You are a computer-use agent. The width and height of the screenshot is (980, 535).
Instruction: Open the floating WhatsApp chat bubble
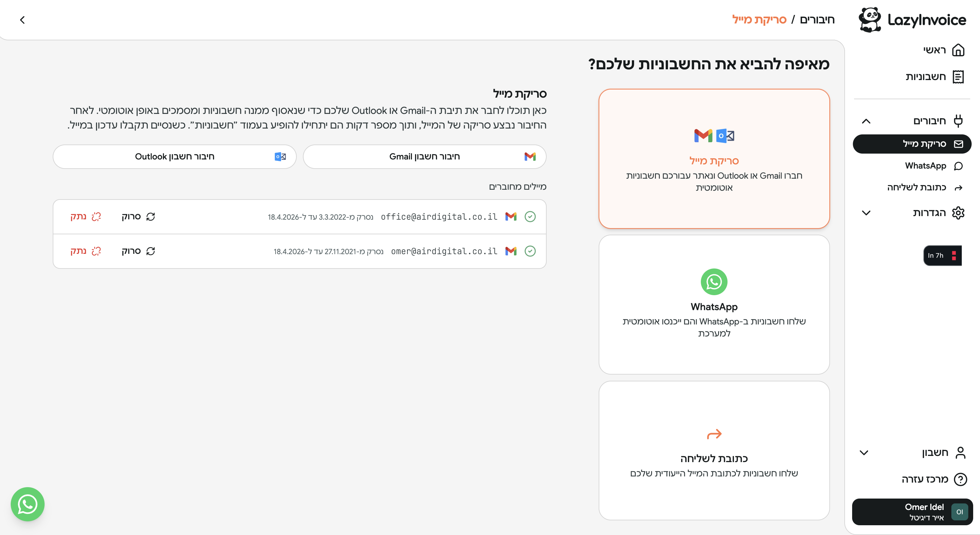(x=27, y=504)
